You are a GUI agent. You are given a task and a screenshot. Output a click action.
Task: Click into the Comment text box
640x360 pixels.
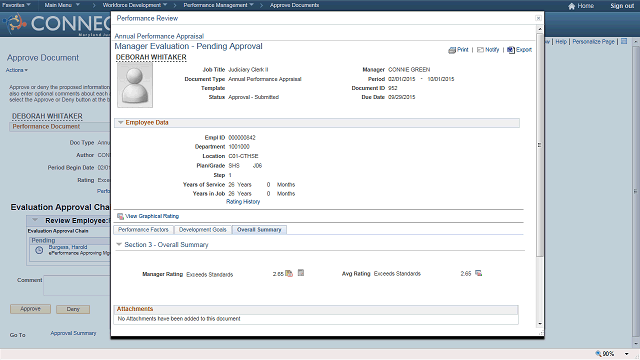click(77, 285)
